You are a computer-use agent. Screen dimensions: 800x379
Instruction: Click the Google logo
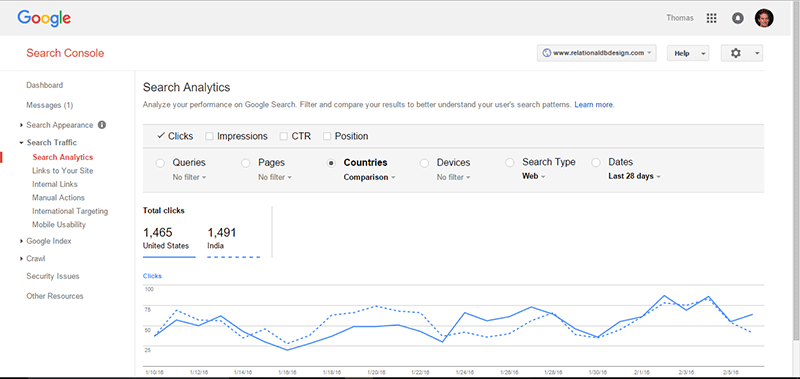[x=44, y=18]
